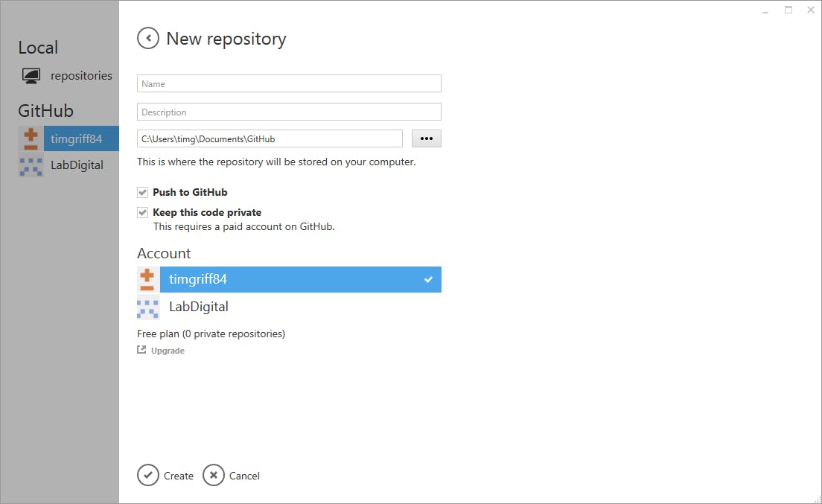This screenshot has width=822, height=504.
Task: Click the external link icon beside Upgrade
Action: [x=141, y=349]
